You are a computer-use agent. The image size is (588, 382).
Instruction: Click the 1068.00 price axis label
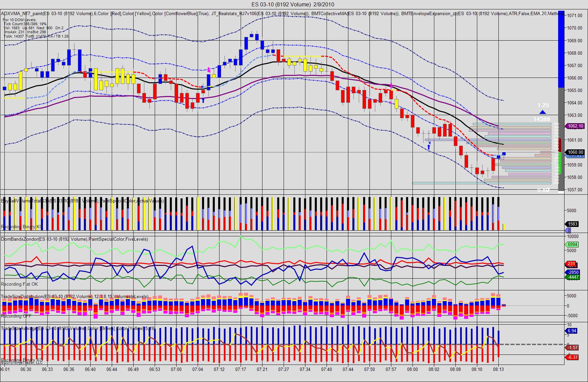tap(575, 53)
